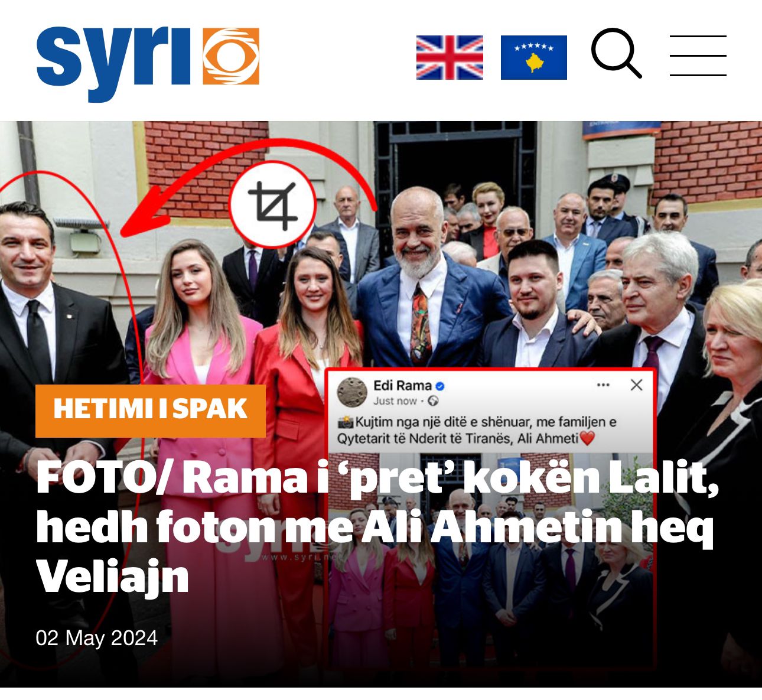Click the blue syri wordmark logo

(114, 63)
